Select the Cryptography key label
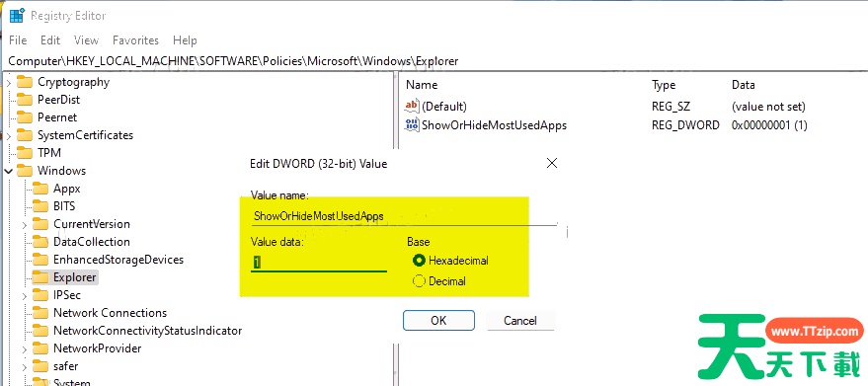Image resolution: width=868 pixels, height=386 pixels. (x=74, y=82)
